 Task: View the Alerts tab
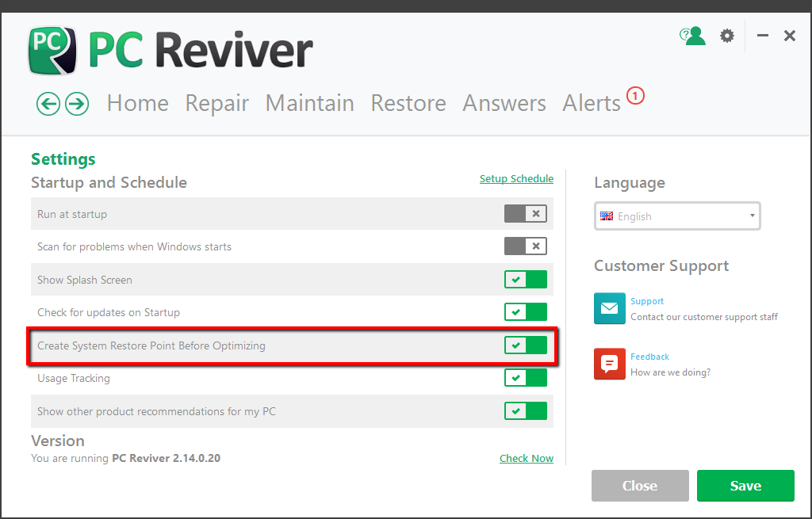[x=592, y=103]
